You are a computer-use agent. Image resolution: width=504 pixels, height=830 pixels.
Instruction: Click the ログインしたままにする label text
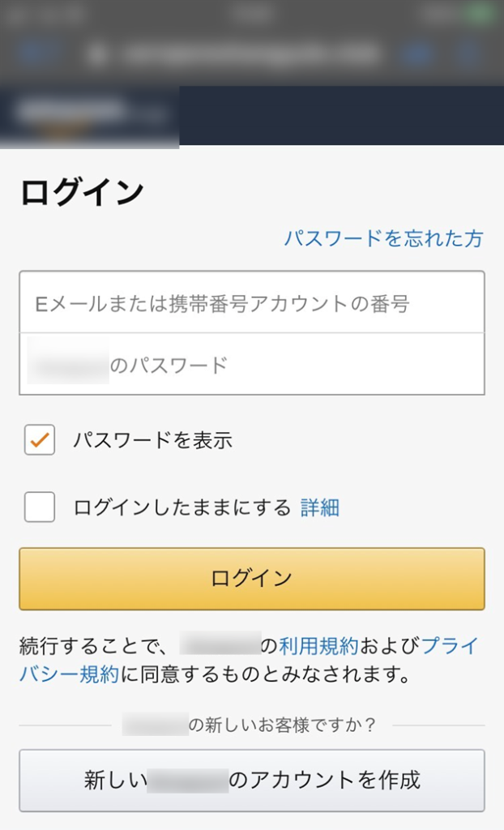(182, 508)
